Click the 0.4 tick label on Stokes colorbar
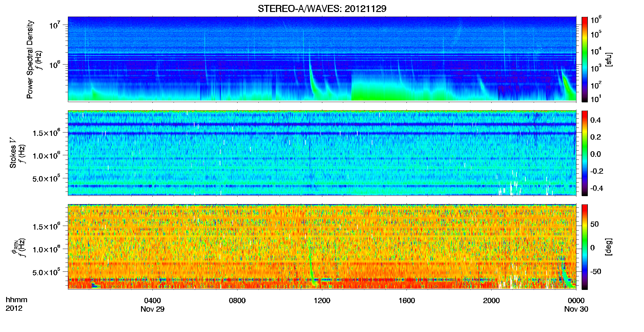 tap(595, 120)
